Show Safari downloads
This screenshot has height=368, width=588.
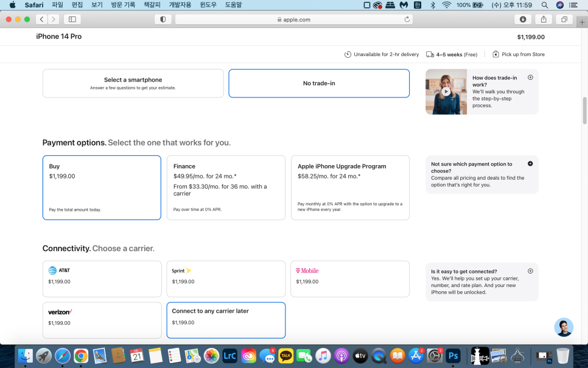[x=523, y=19]
